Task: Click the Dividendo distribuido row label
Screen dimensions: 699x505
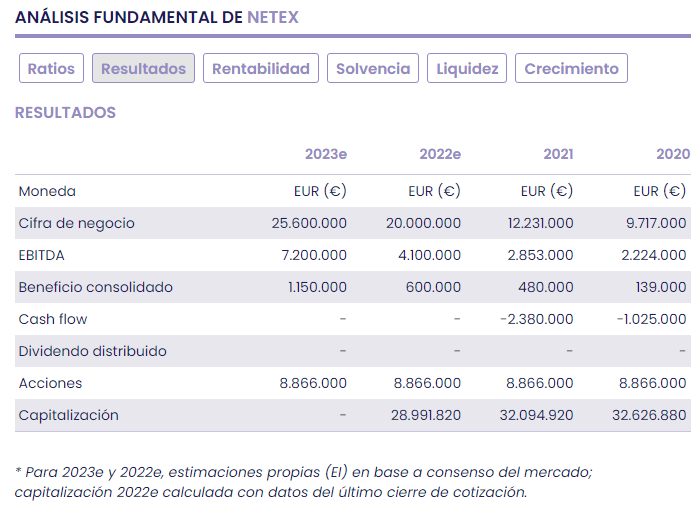Action: coord(92,351)
